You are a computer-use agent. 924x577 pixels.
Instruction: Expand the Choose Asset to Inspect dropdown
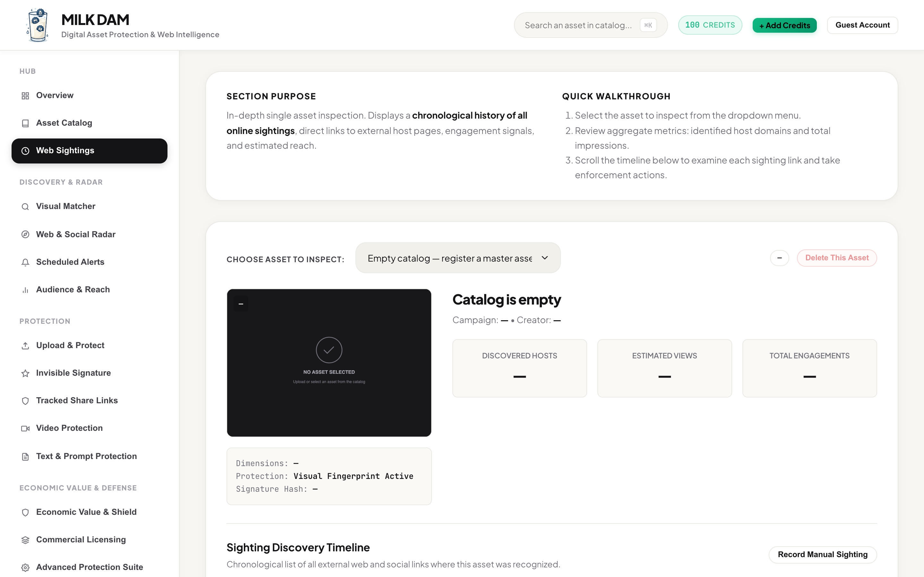[458, 258]
